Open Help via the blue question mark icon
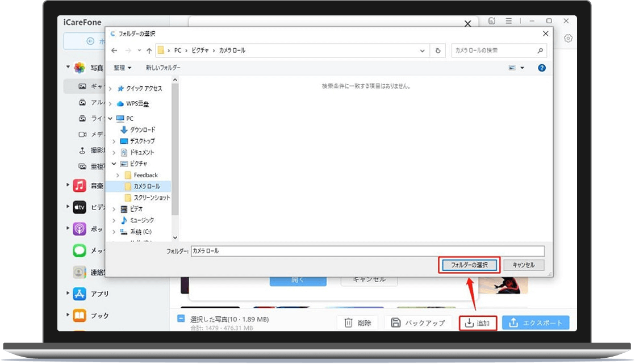 541,67
